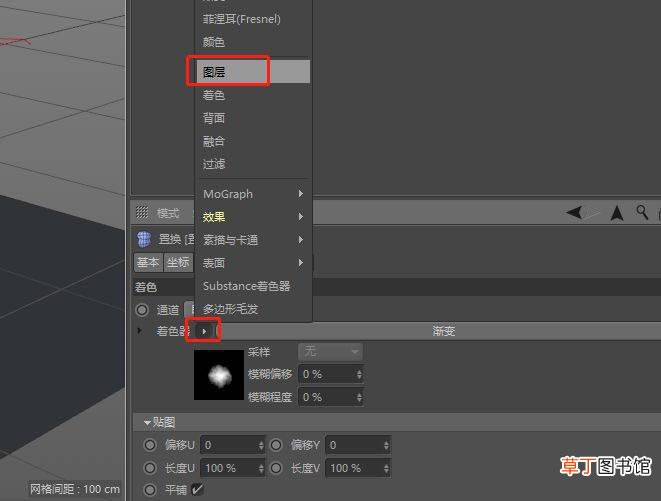
Task: Open the 模式 menu in attribute manager
Action: click(168, 213)
